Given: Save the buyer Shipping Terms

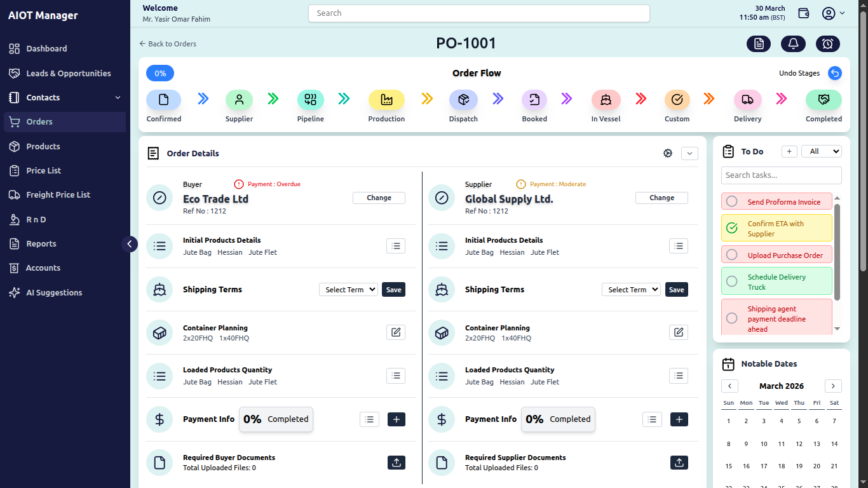Looking at the screenshot, I should click(x=394, y=290).
